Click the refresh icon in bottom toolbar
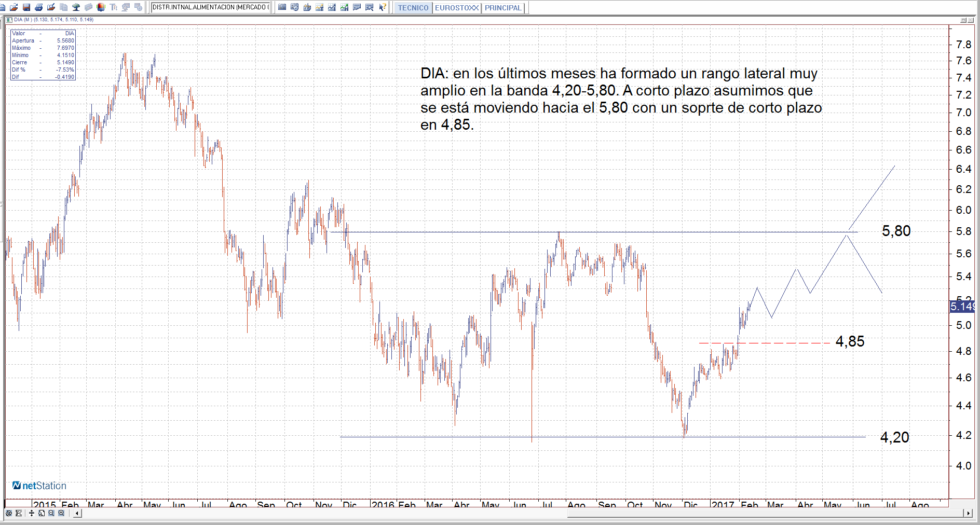980x525 pixels. (9, 513)
